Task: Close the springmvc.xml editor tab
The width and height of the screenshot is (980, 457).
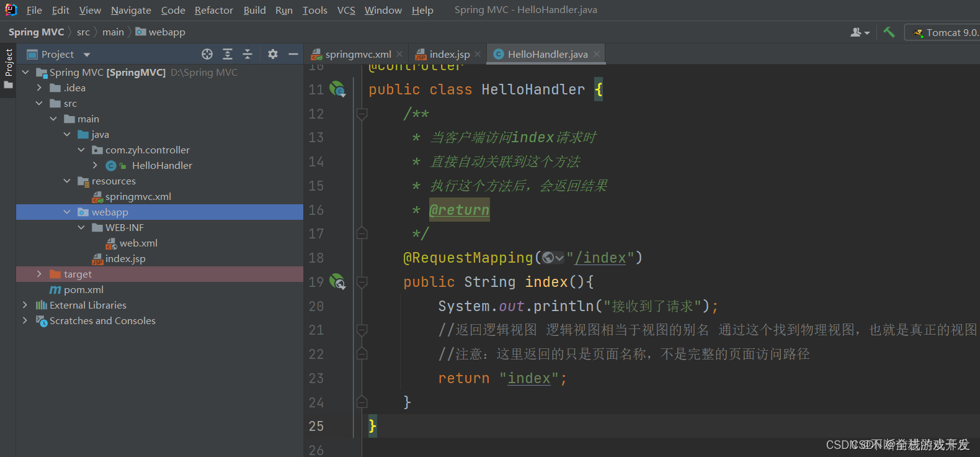Action: [399, 54]
